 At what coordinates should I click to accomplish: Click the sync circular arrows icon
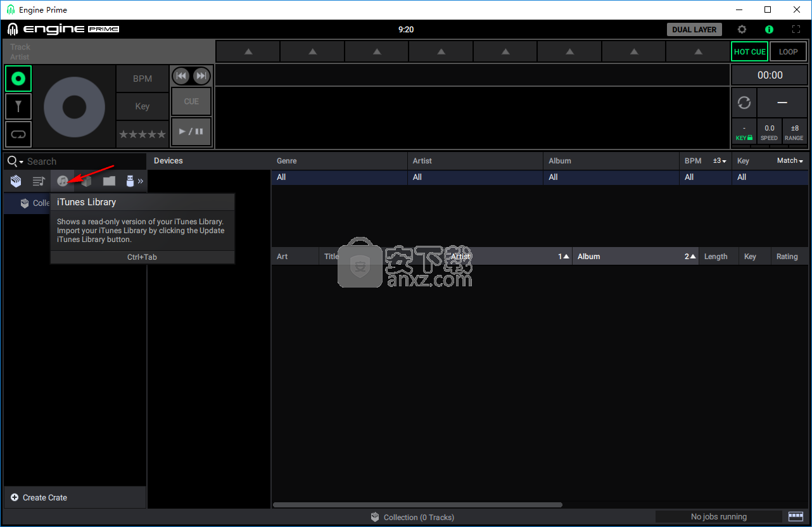[744, 103]
